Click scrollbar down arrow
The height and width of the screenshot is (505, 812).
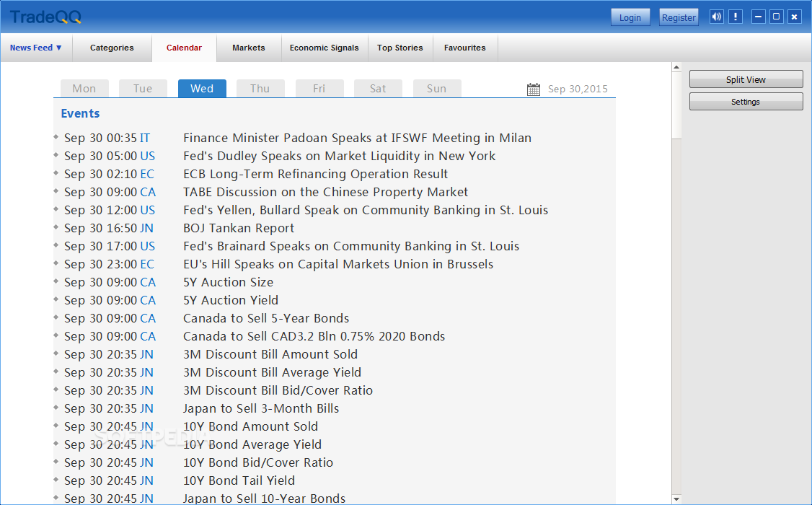point(676,499)
